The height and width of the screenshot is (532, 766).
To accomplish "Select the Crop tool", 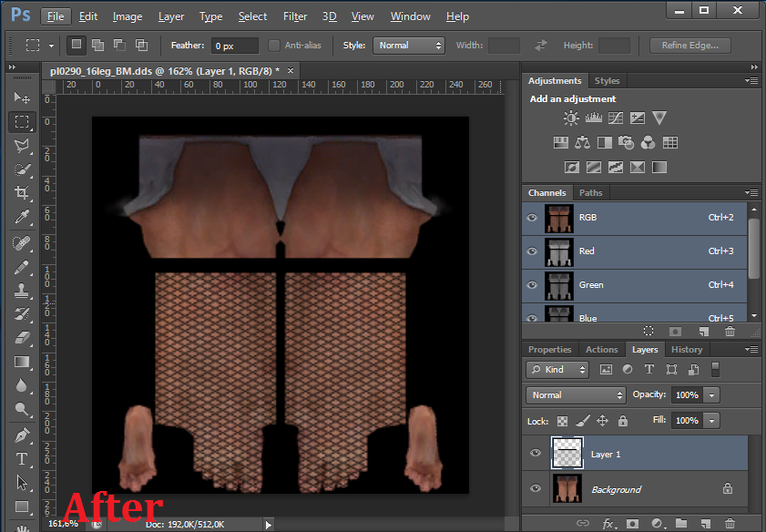I will click(22, 193).
